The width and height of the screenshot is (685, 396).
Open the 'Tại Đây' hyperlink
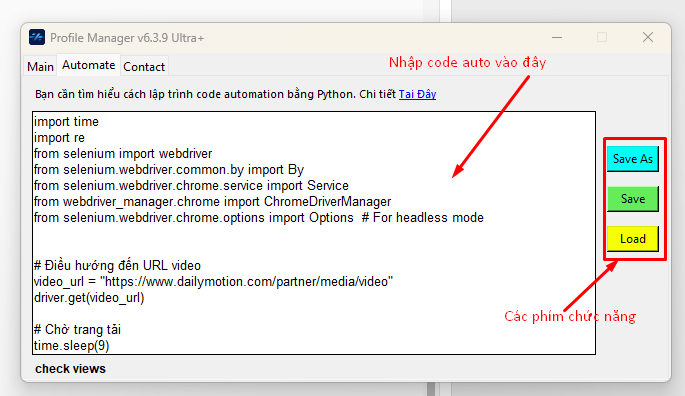[x=417, y=94]
